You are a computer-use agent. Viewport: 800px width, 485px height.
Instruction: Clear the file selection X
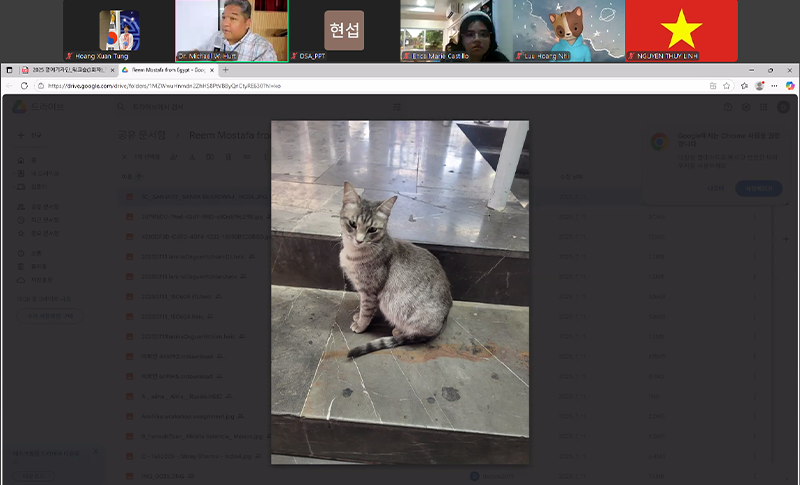point(124,157)
